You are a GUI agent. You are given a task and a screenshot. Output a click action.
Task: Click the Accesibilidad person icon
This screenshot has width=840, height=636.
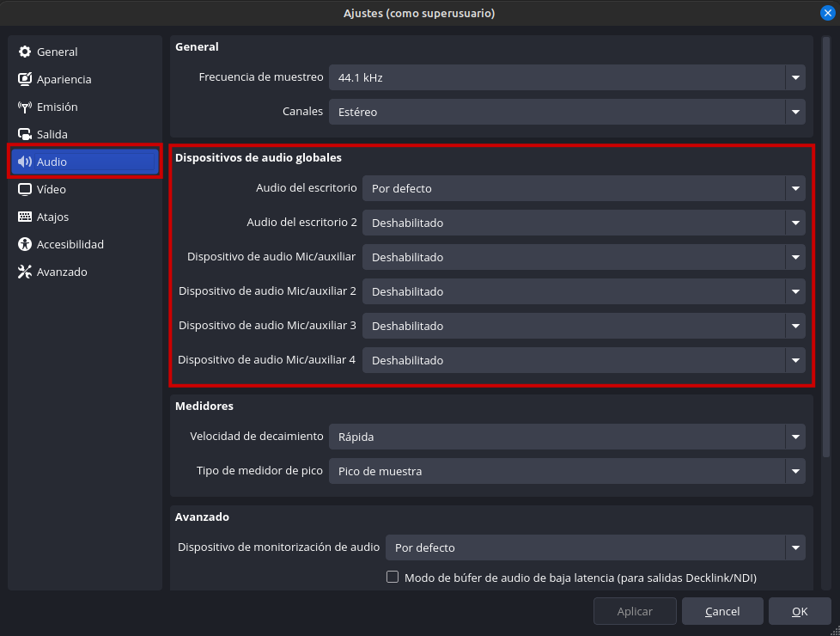click(x=25, y=244)
